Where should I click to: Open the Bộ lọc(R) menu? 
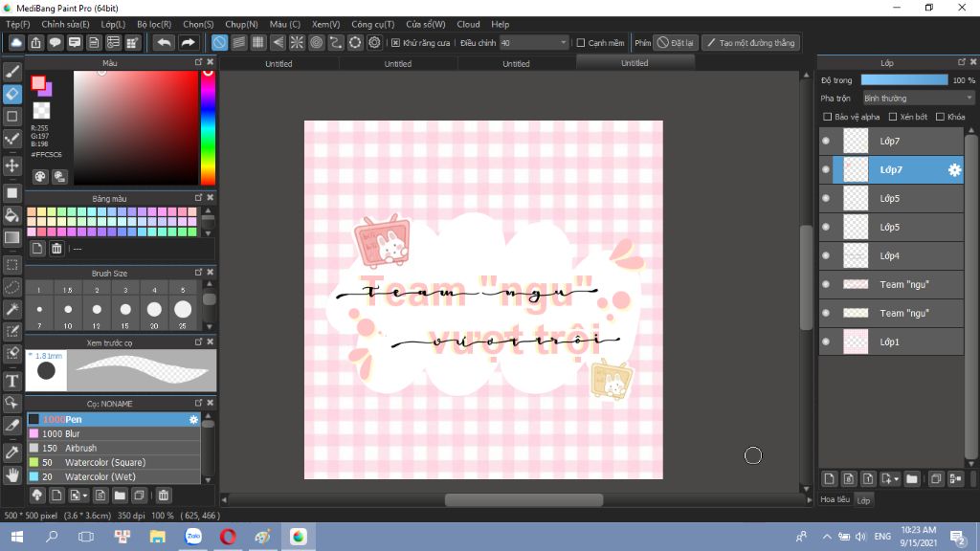point(154,24)
